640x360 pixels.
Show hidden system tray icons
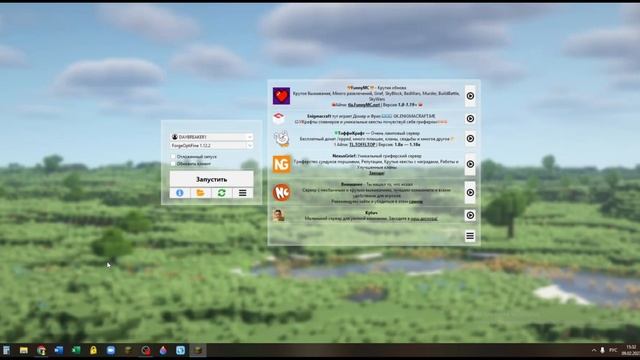pyautogui.click(x=594, y=350)
